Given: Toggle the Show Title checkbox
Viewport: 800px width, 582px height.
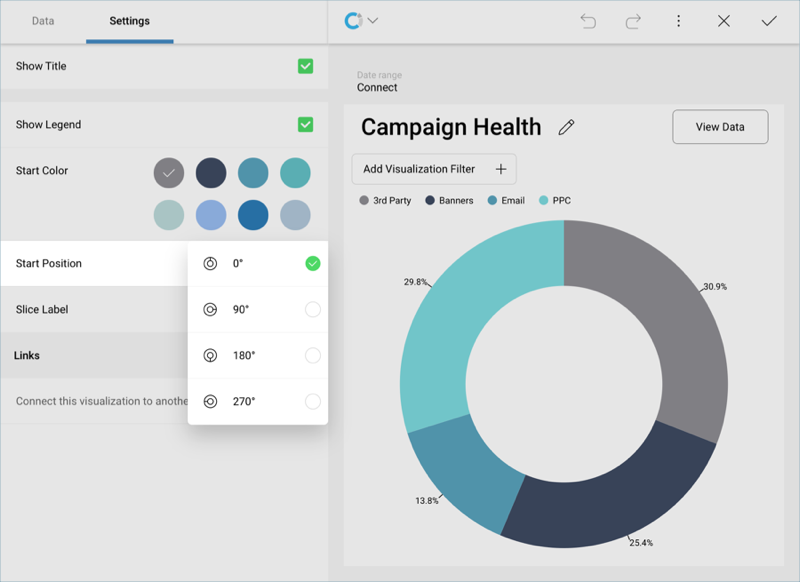Looking at the screenshot, I should pyautogui.click(x=306, y=66).
